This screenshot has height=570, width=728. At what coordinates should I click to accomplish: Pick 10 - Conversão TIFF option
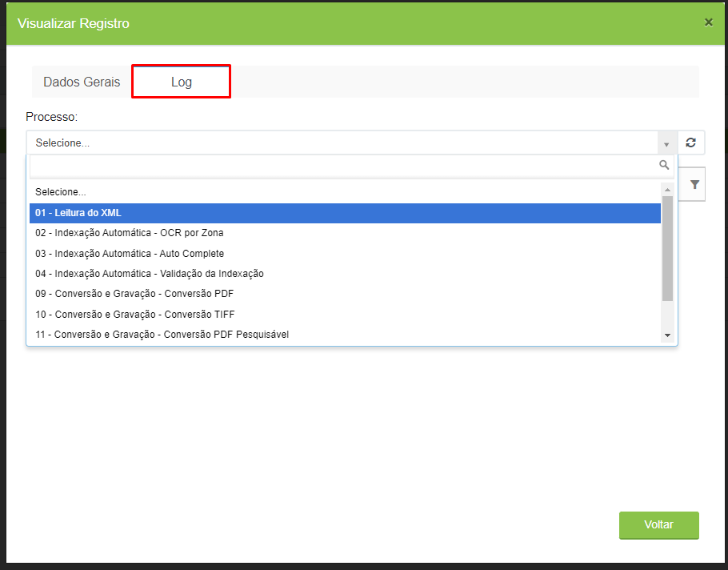click(345, 315)
